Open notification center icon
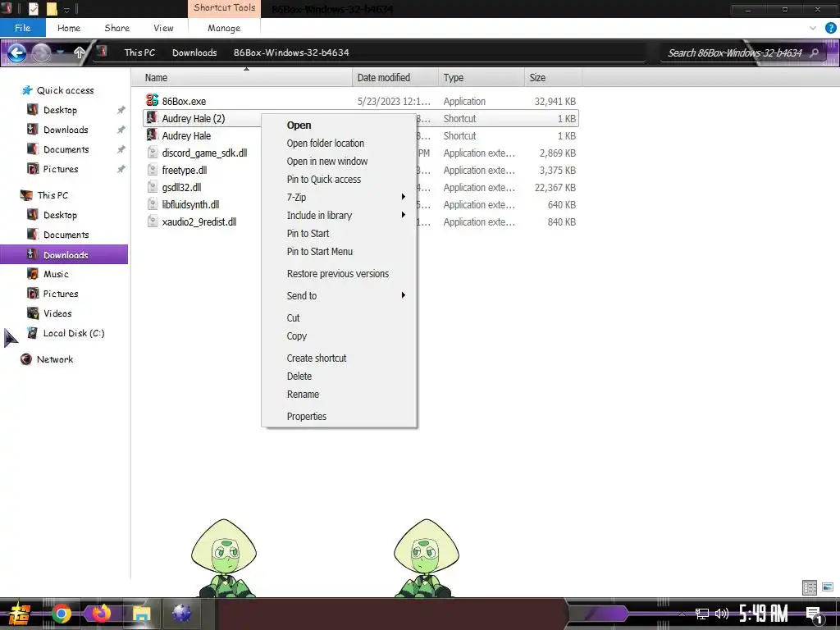This screenshot has height=630, width=840. [x=814, y=615]
